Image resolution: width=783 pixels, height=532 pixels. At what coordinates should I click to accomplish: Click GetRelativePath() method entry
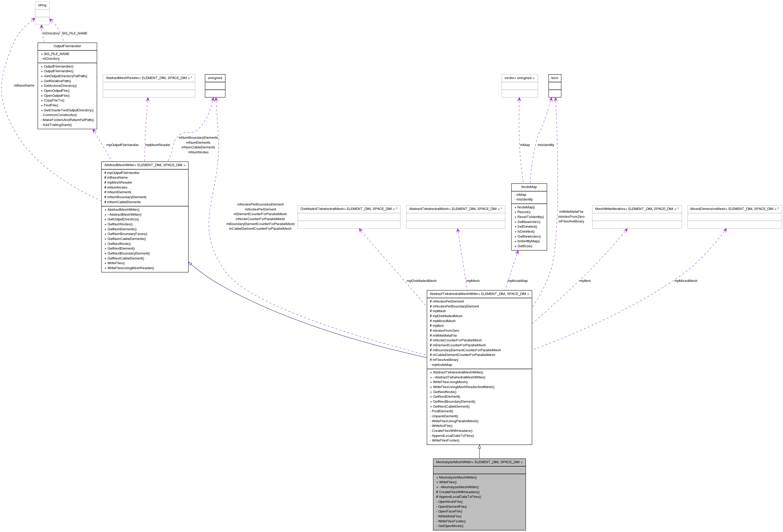pyautogui.click(x=56, y=81)
